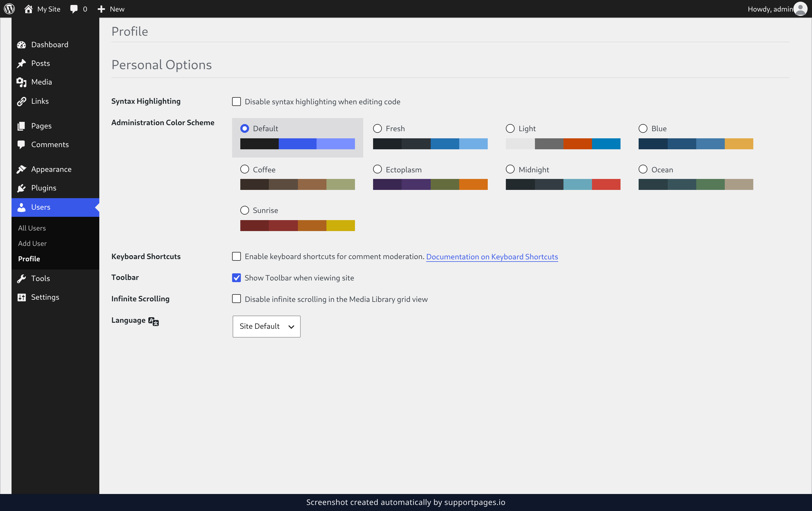Click the Comments speech bubble sidebar icon

[x=21, y=145]
